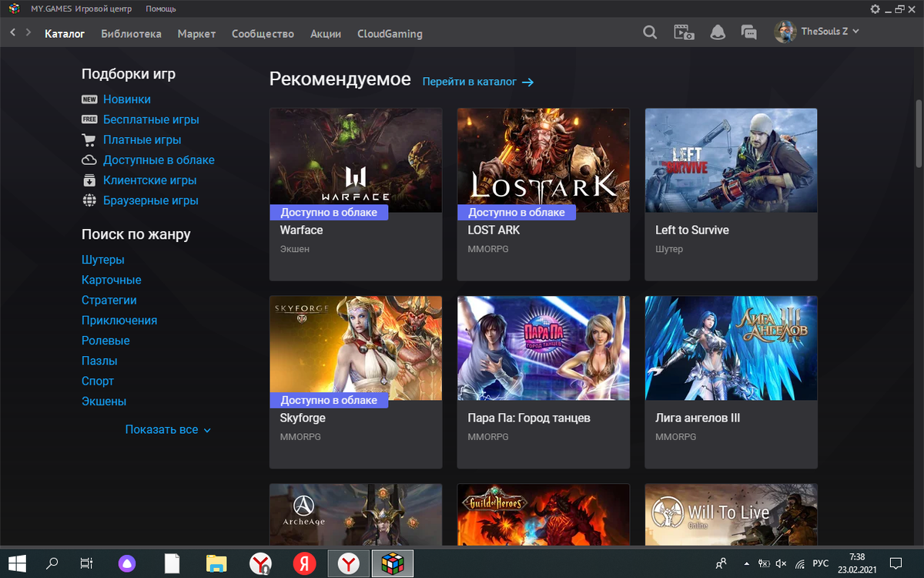Expand genres with Показать все
Image resolution: width=924 pixels, height=578 pixels.
click(x=168, y=429)
